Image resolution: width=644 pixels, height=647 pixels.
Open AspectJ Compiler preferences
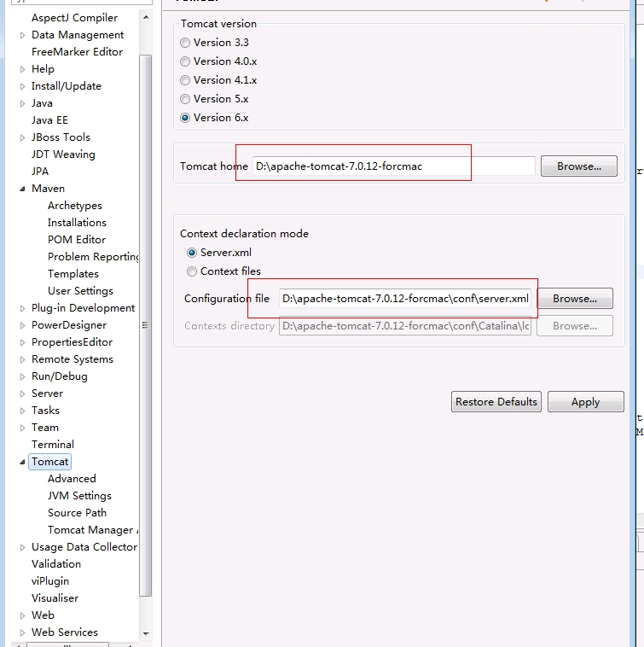(x=74, y=18)
